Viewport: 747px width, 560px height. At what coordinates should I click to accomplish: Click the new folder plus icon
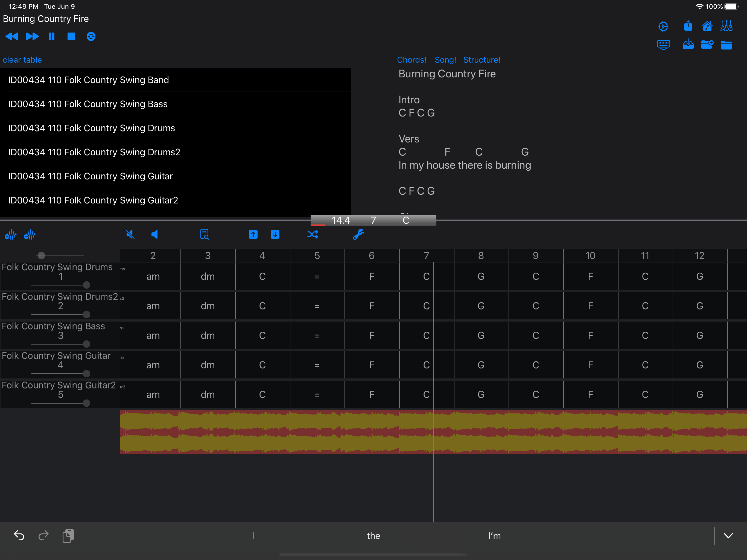pyautogui.click(x=707, y=45)
